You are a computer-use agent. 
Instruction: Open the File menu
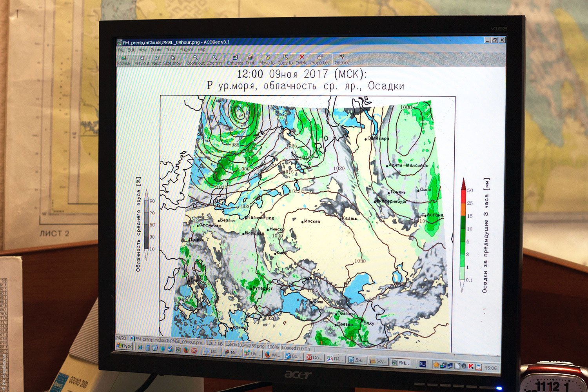pyautogui.click(x=121, y=50)
